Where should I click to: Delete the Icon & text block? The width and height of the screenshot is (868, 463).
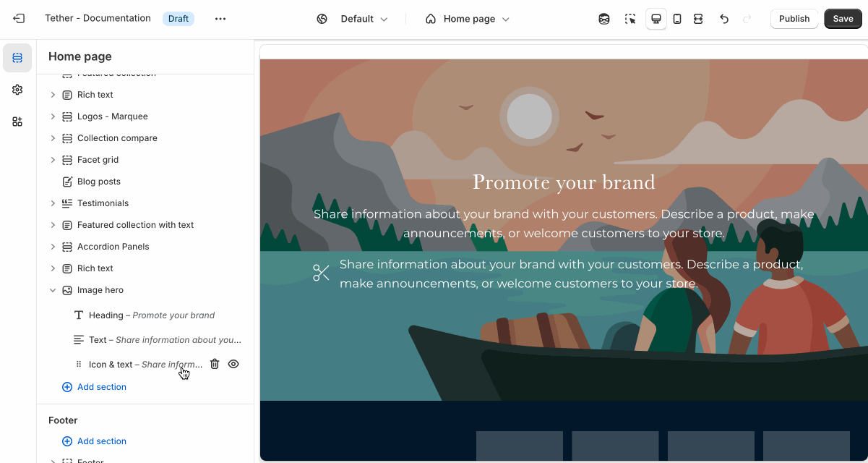tap(215, 364)
